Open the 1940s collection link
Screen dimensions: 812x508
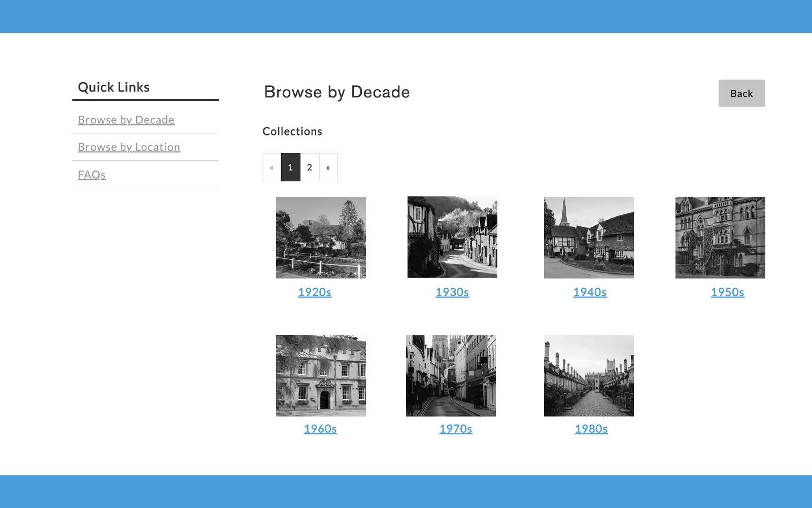pos(590,292)
